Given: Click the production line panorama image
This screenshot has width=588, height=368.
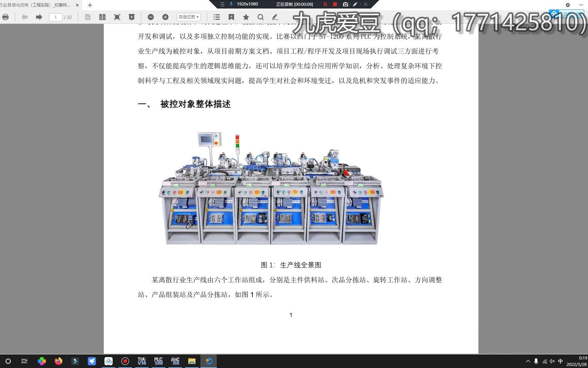Looking at the screenshot, I should [271, 188].
